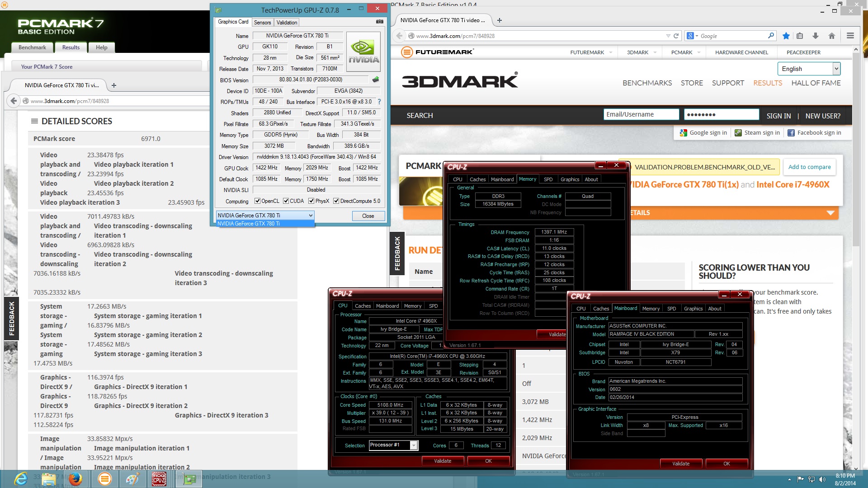Open HALL OF FAME in 3DMark navigation
Image resolution: width=868 pixels, height=488 pixels.
point(816,83)
